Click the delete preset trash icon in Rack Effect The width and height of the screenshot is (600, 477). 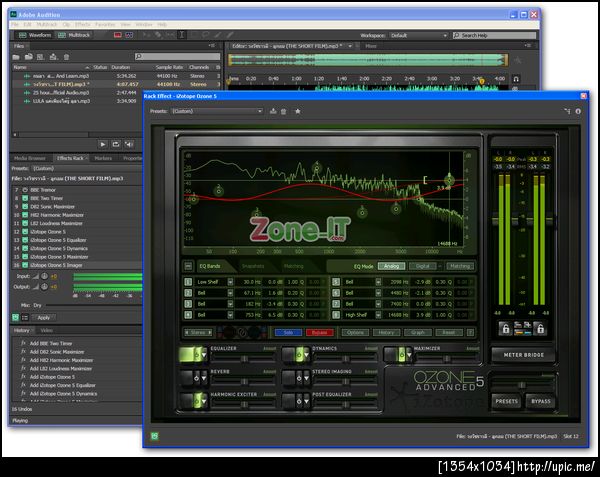(x=284, y=111)
